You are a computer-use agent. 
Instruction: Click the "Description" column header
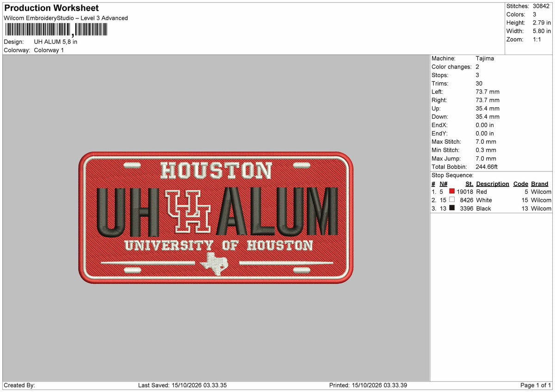pyautogui.click(x=493, y=184)
